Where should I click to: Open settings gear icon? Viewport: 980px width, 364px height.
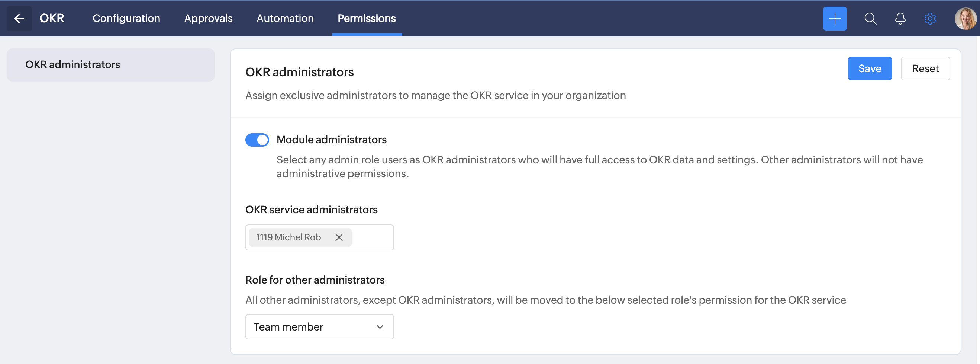(x=930, y=18)
